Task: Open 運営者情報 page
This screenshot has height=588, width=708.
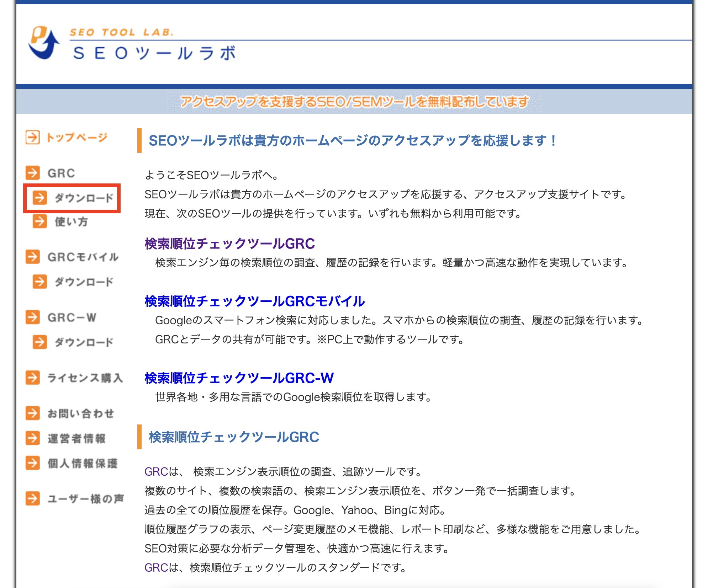Action: (x=77, y=438)
